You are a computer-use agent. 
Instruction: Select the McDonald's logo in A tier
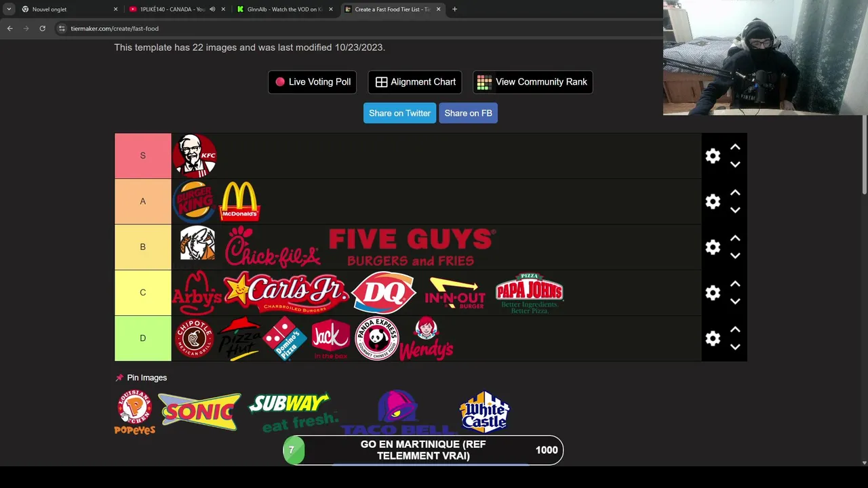click(240, 201)
